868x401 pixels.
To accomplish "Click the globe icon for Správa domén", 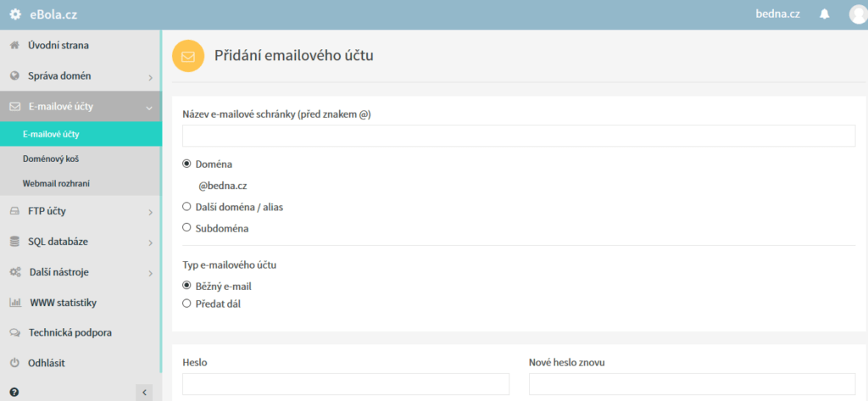I will pyautogui.click(x=15, y=76).
